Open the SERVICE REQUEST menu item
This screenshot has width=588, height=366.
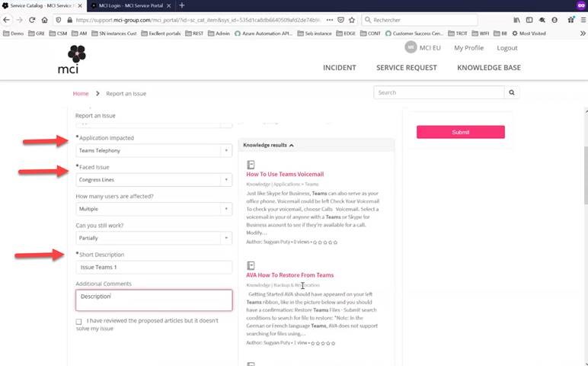tap(407, 68)
